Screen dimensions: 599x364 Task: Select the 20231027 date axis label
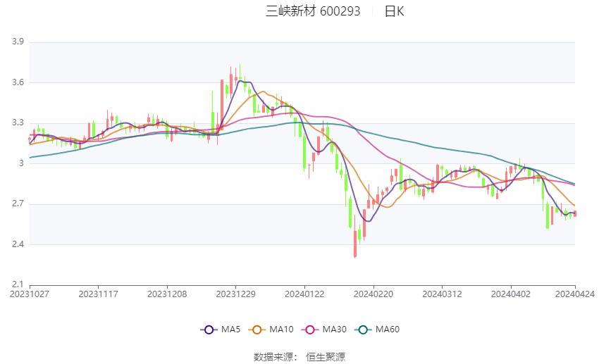[30, 294]
